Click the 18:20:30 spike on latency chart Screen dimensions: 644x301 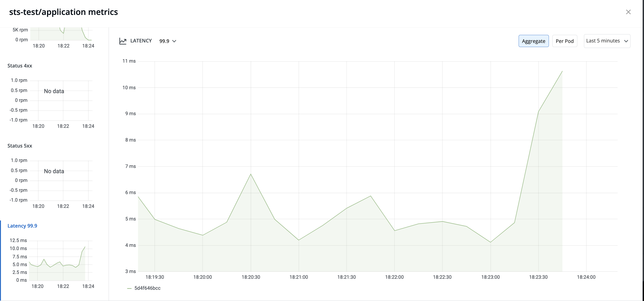250,174
